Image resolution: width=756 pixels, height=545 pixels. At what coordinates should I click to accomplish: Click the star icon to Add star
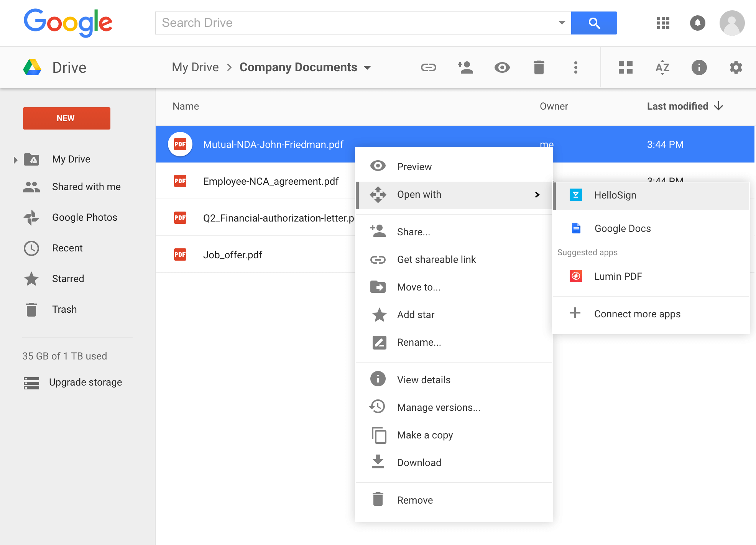click(379, 314)
